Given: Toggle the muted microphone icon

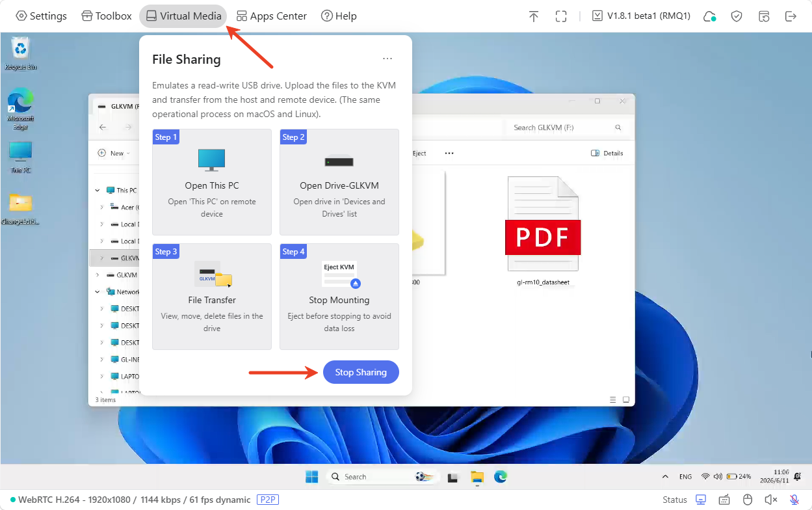Looking at the screenshot, I should [x=794, y=500].
